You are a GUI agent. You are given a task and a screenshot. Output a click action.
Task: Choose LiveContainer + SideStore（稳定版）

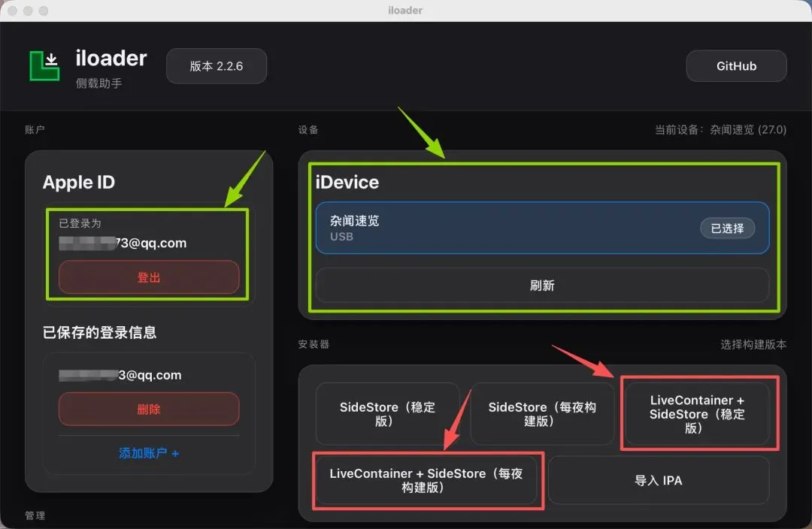697,413
